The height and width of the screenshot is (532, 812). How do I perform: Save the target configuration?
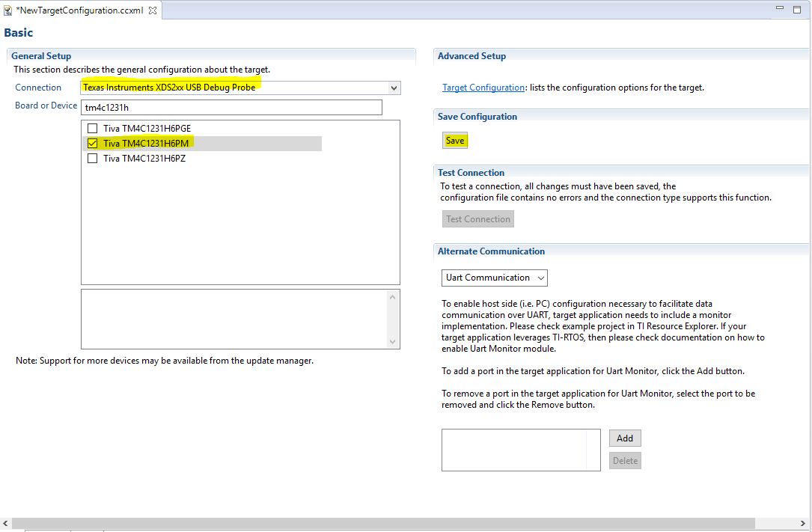pos(455,141)
